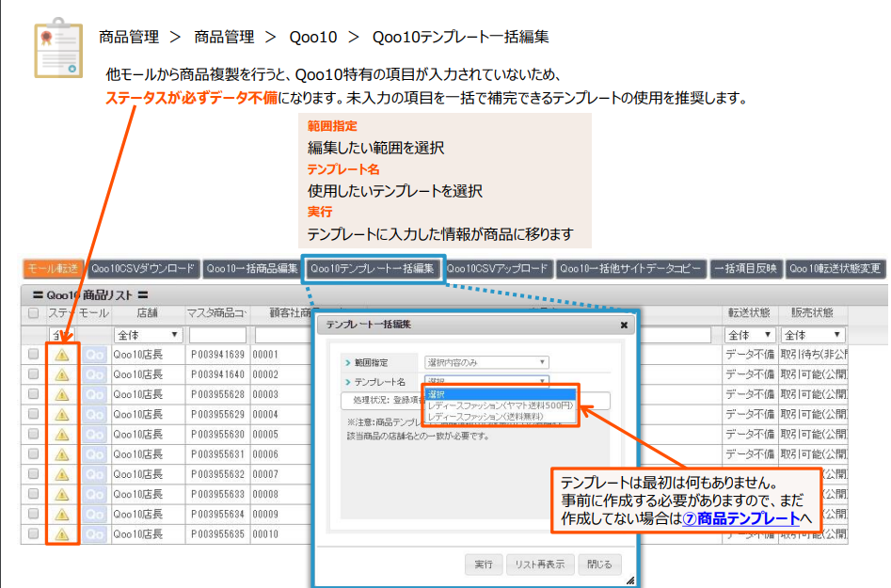The image size is (891, 588).
Task: Focus the マスタ商品コード filter input
Action: click(x=217, y=335)
